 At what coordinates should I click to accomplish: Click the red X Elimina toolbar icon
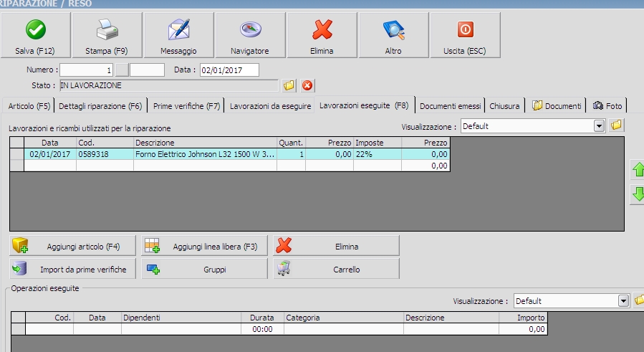coord(322,29)
